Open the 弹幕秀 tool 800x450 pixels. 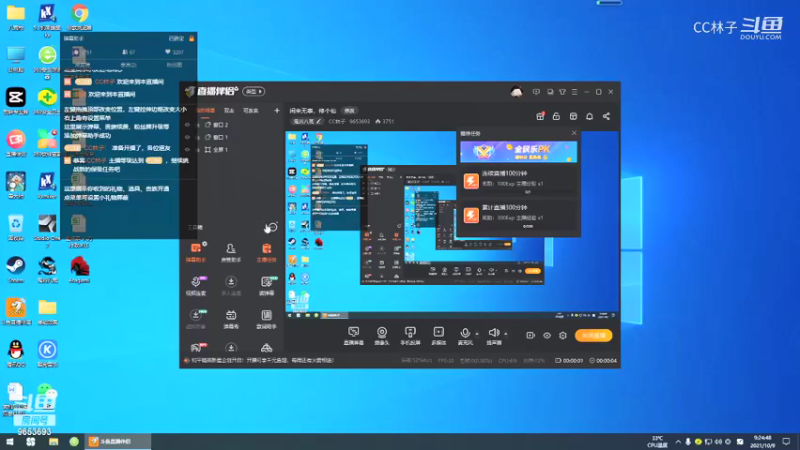(x=231, y=319)
